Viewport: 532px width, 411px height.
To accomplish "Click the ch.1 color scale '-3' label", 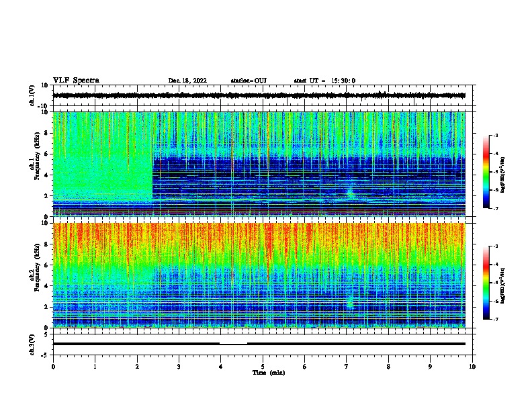I will 495,135.
